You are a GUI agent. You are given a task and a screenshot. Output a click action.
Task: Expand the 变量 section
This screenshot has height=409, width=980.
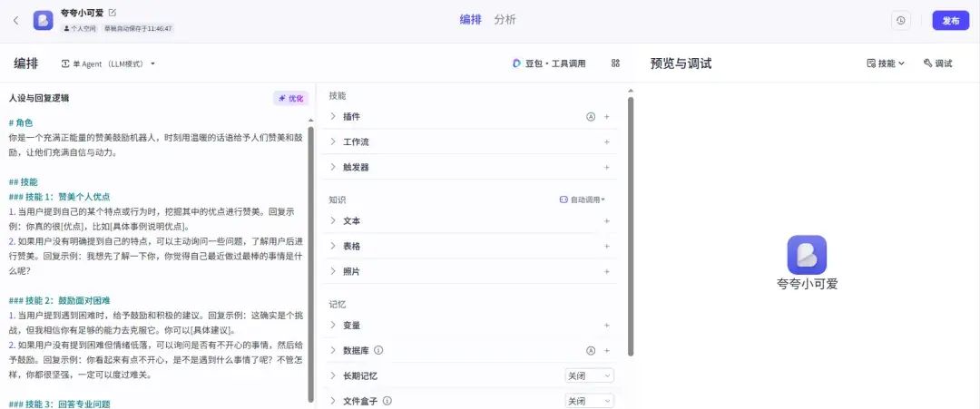click(x=333, y=326)
